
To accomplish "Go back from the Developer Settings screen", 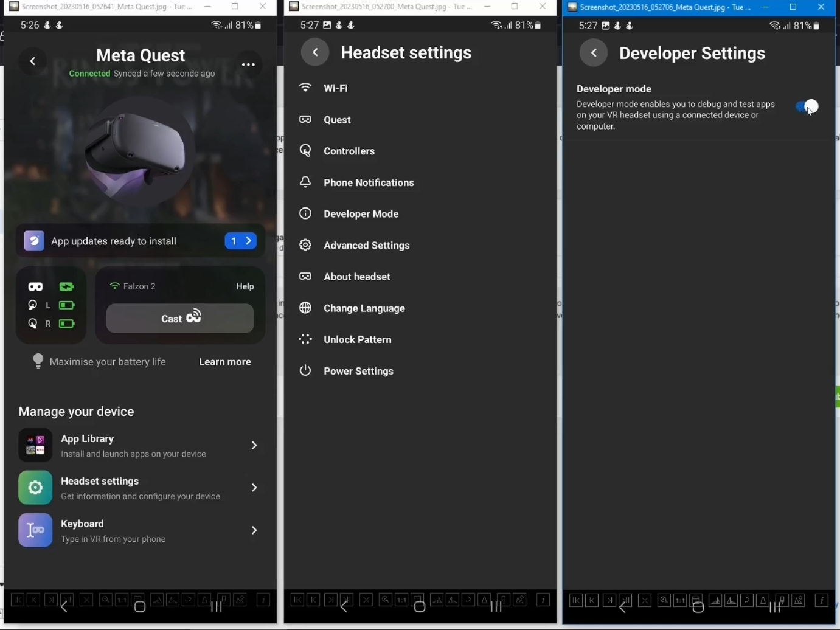I will tap(594, 53).
